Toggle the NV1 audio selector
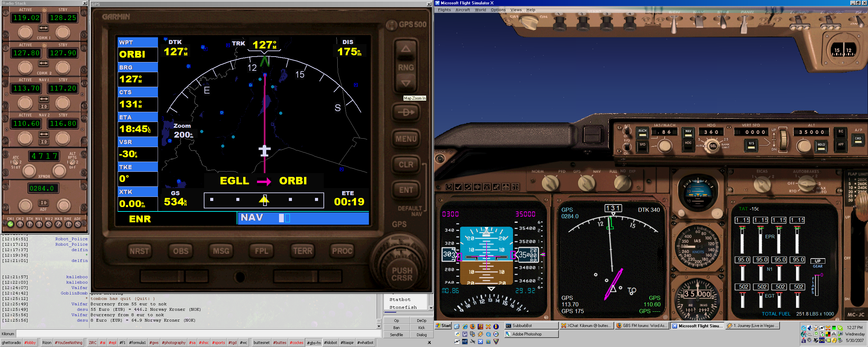 [x=39, y=224]
